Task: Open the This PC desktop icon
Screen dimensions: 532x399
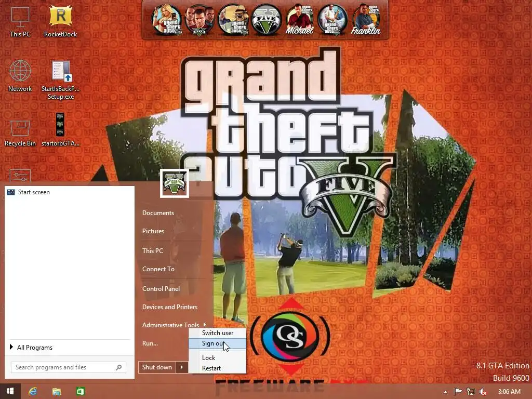Action: [x=20, y=21]
